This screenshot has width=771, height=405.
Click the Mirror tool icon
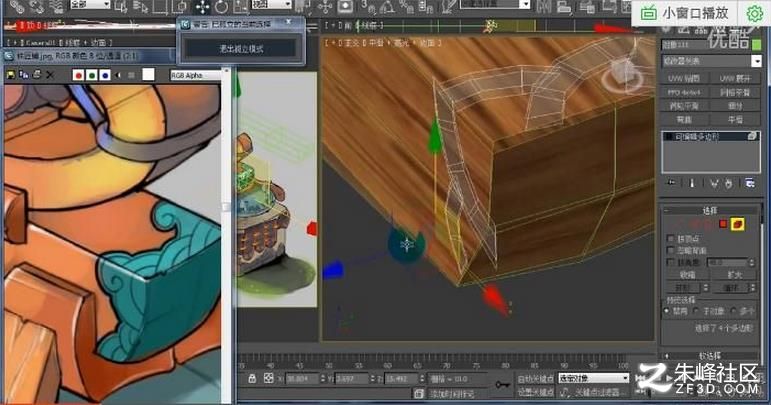(543, 6)
